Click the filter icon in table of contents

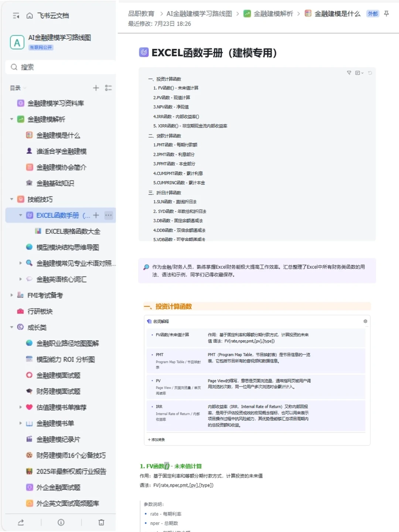coord(349,73)
